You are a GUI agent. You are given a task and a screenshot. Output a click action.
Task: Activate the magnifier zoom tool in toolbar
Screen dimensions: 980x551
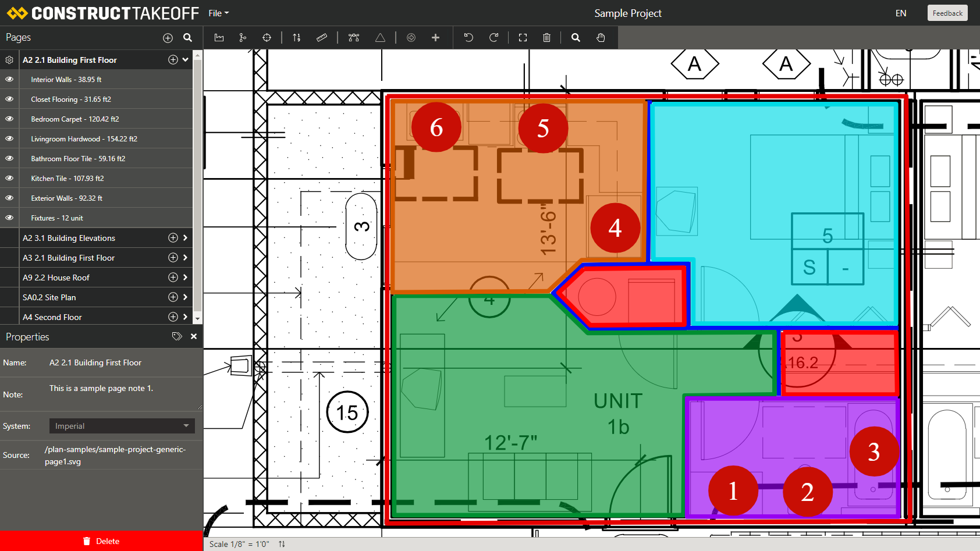(x=576, y=38)
